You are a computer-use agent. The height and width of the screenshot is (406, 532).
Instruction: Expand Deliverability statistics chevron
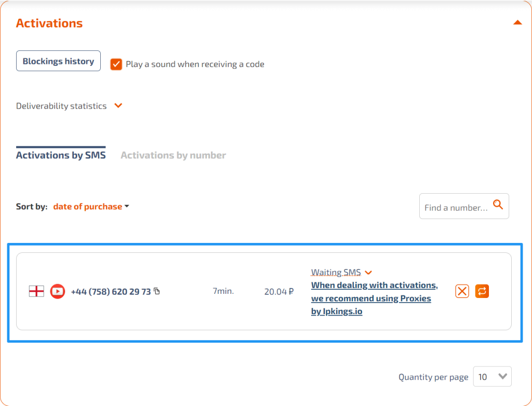[x=118, y=105]
